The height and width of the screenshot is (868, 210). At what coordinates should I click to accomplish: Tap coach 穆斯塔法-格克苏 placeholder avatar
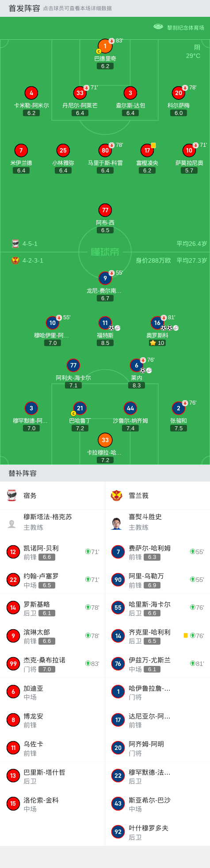pyautogui.click(x=12, y=524)
